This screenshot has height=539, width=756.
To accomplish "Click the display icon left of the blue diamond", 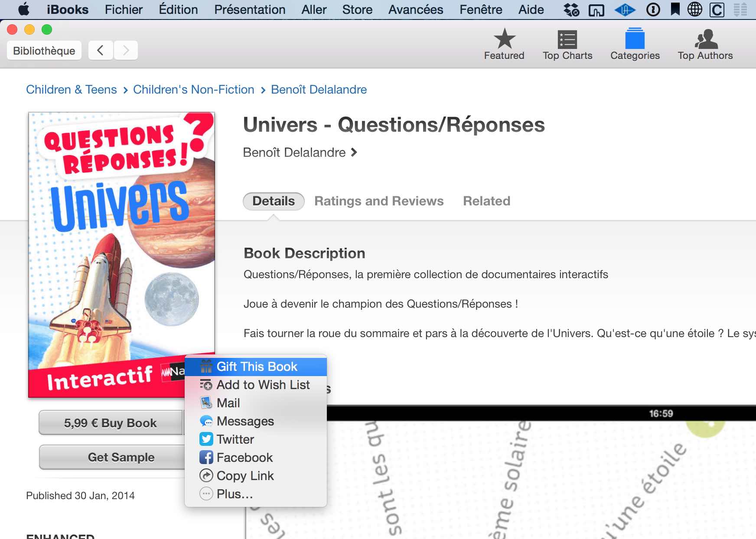I will (x=596, y=10).
